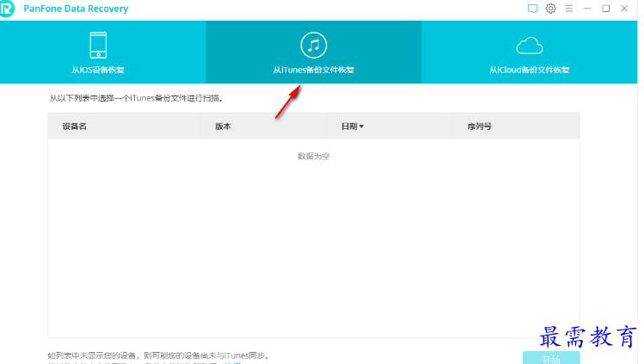
Task: Switch to the 从iTunes备份文件恢复 tab
Action: pos(313,52)
